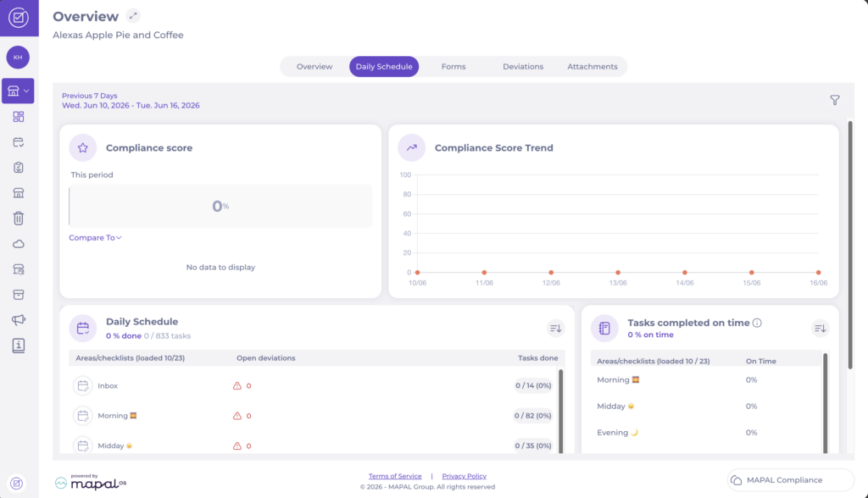Image resolution: width=868 pixels, height=498 pixels.
Task: Click the trash bin sidebar icon
Action: (x=19, y=218)
